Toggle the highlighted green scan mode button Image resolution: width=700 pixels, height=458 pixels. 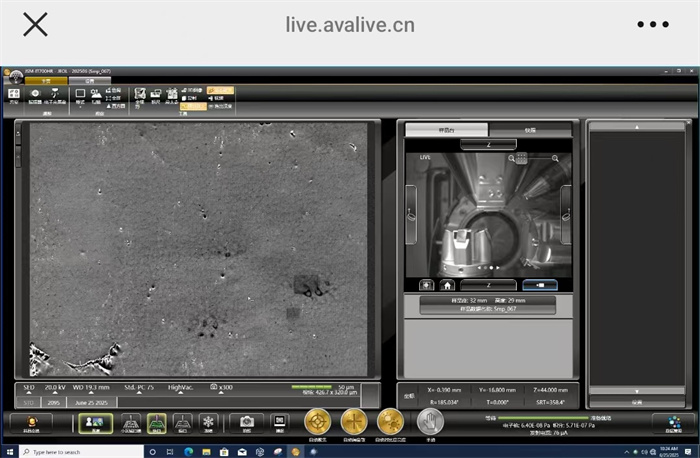click(x=157, y=422)
